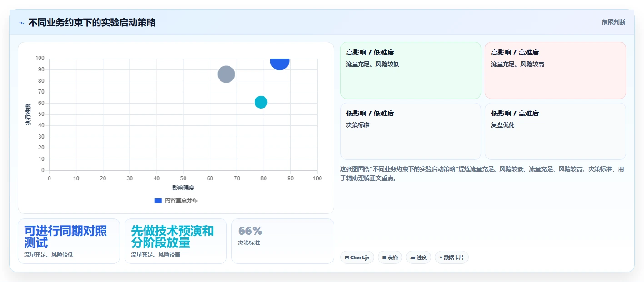
Task: Click the icon inside the Chart.js chip
Action: [347, 258]
